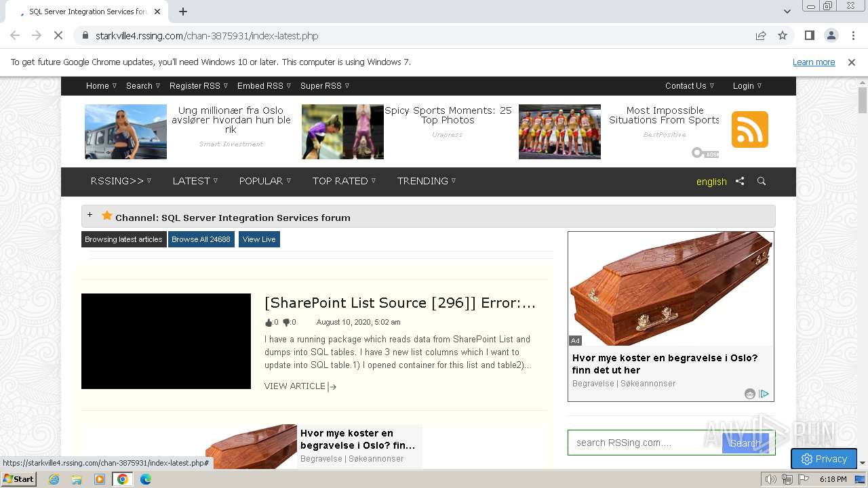Open the Chrome side panel icon
Viewport: 868px width, 488px height.
tap(809, 35)
